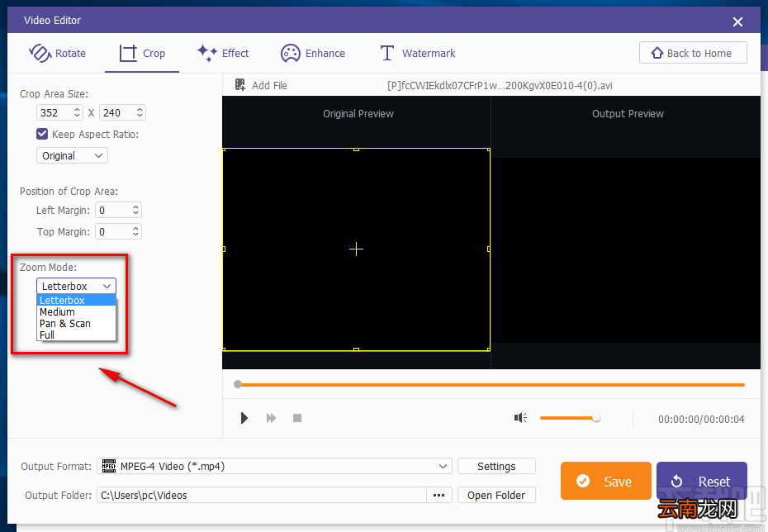Click the MPEG format icon

[109, 466]
